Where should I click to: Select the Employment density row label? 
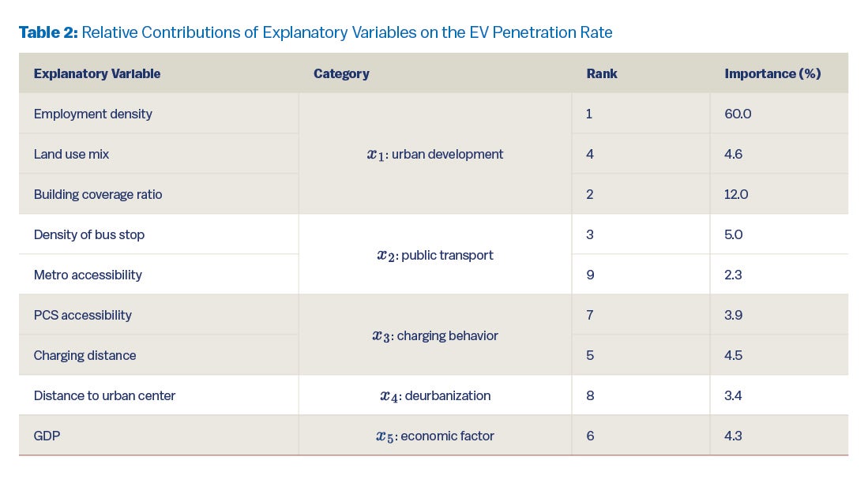tap(93, 114)
